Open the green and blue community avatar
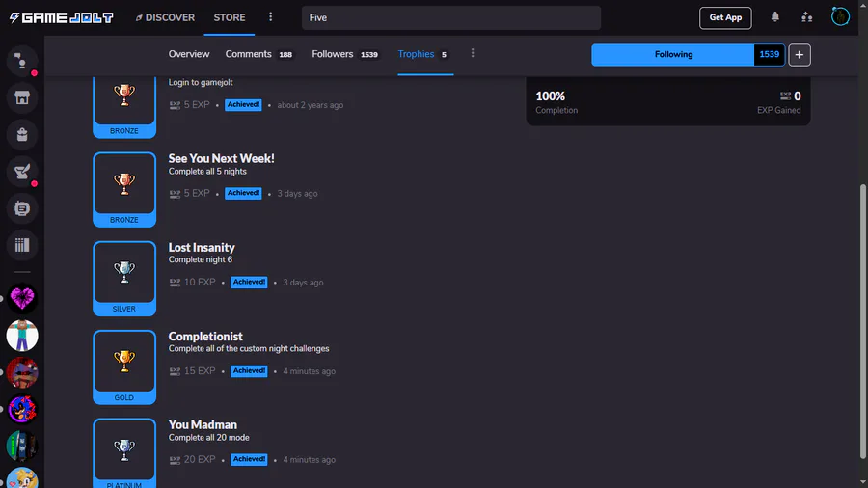The height and width of the screenshot is (488, 868). pos(22,446)
